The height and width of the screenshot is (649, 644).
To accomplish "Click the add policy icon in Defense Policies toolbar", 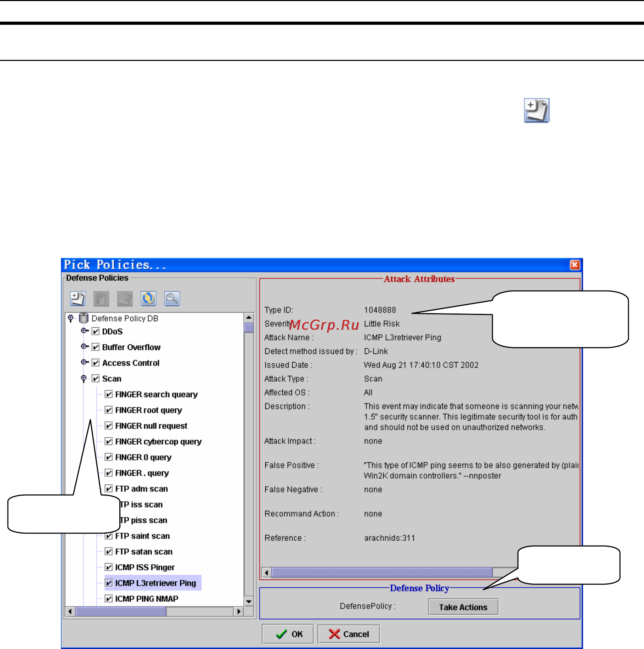I will pyautogui.click(x=78, y=299).
